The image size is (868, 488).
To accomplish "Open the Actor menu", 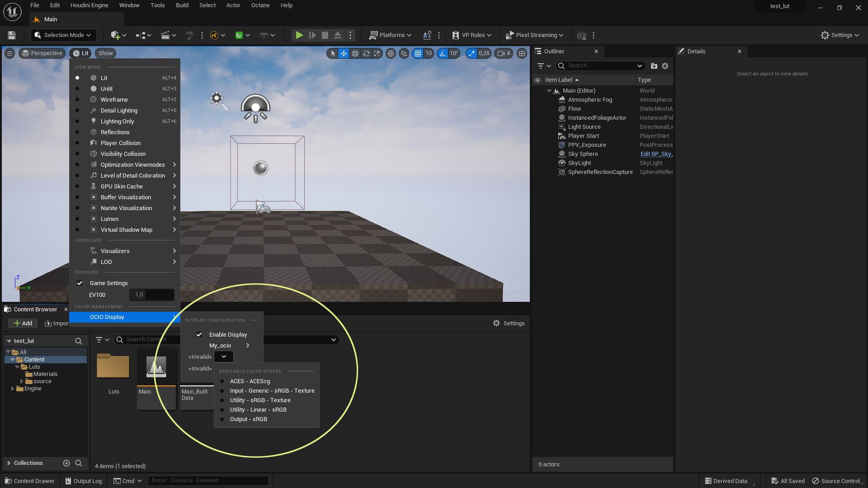I will coord(233,5).
